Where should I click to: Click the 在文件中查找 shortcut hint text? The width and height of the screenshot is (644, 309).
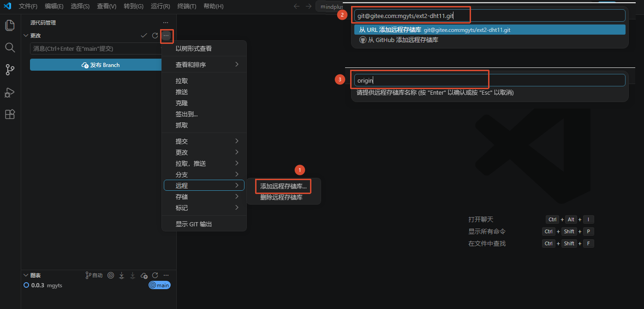487,243
